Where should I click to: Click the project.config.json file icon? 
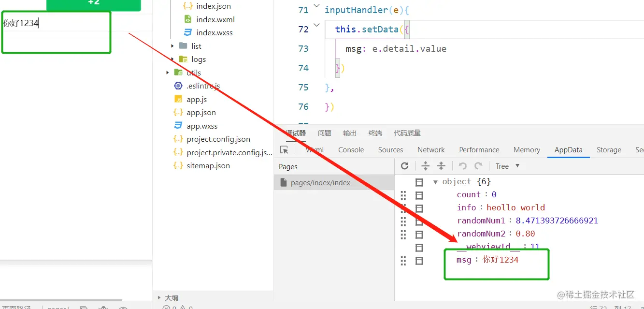click(178, 139)
